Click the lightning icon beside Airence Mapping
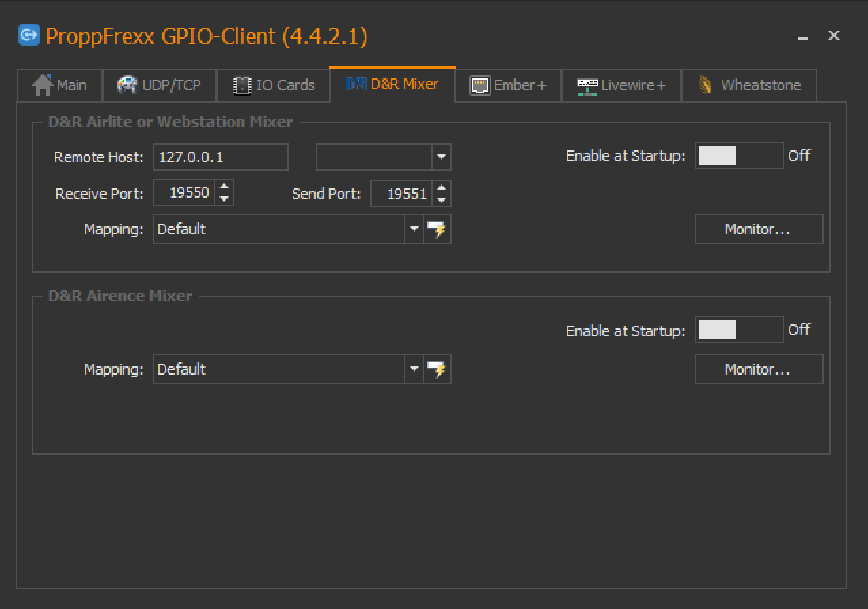868x609 pixels. click(x=438, y=370)
